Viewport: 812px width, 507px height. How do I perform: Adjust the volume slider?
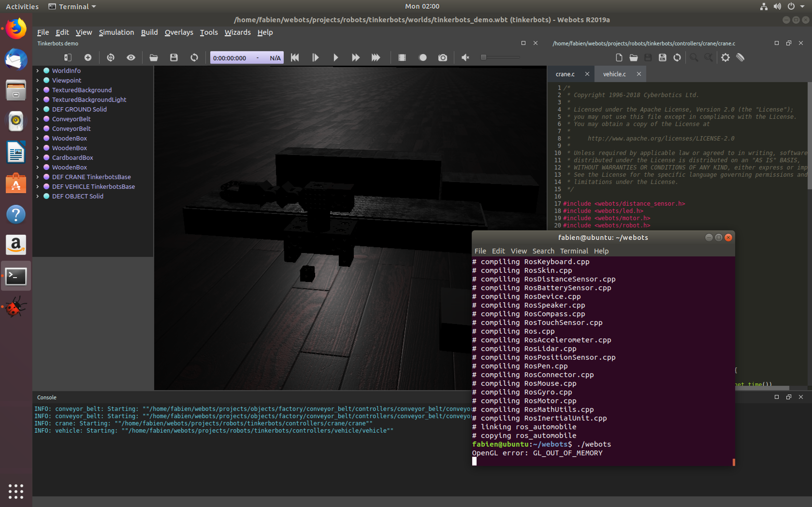tap(484, 57)
